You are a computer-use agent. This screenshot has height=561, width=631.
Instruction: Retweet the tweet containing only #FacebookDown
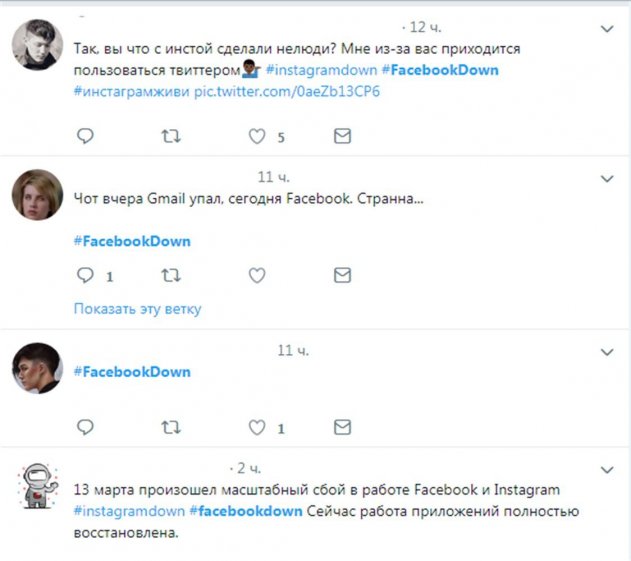[171, 427]
